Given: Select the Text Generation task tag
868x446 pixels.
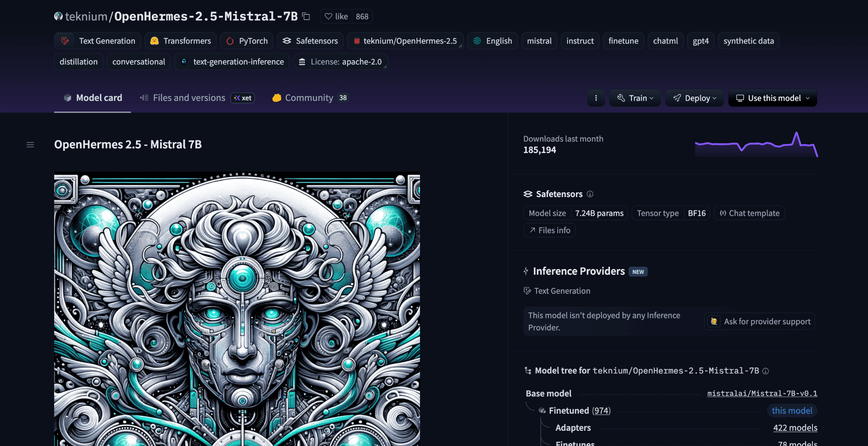Looking at the screenshot, I should tap(98, 41).
